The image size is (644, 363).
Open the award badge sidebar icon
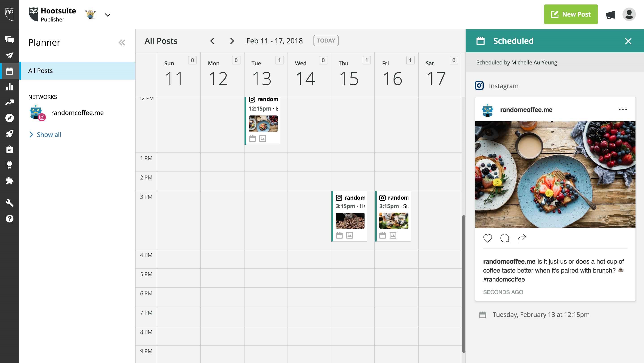click(x=9, y=165)
